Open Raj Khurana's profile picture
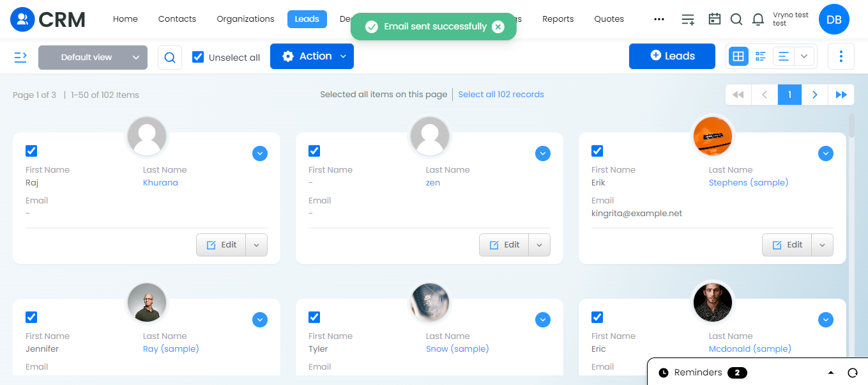The width and height of the screenshot is (868, 385). tap(147, 136)
